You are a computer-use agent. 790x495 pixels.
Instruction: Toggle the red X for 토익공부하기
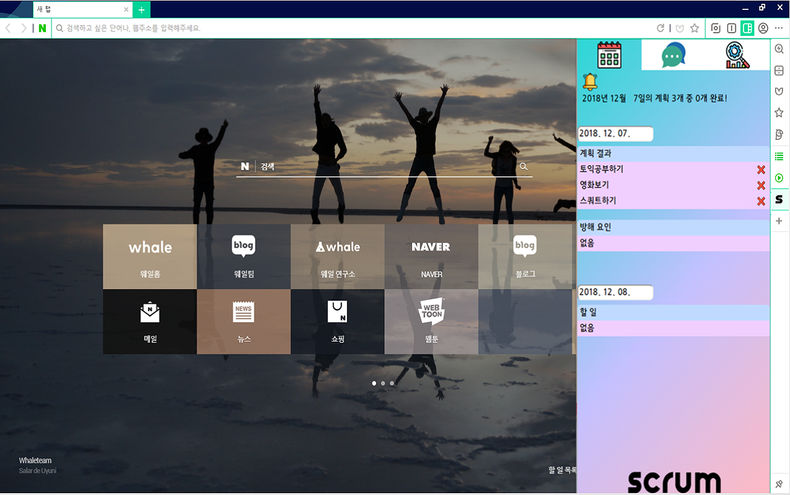(761, 170)
